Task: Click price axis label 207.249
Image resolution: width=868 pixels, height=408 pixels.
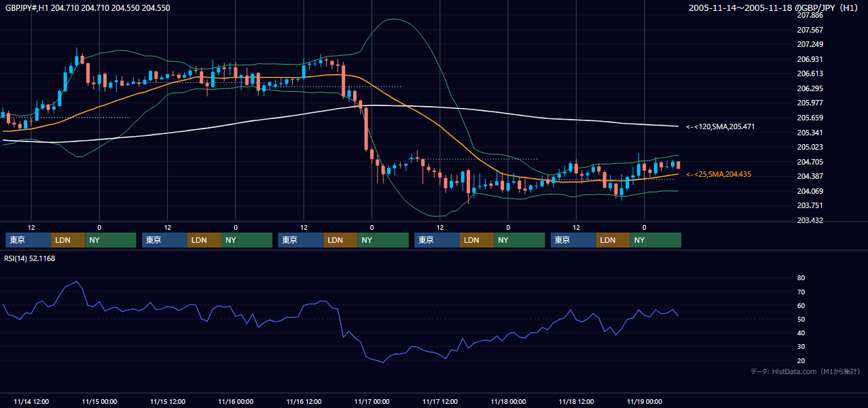Action: click(x=810, y=44)
